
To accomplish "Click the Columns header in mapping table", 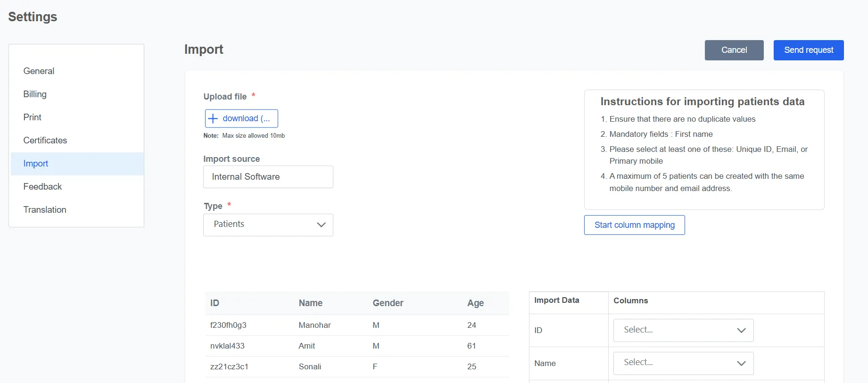I will [x=630, y=301].
